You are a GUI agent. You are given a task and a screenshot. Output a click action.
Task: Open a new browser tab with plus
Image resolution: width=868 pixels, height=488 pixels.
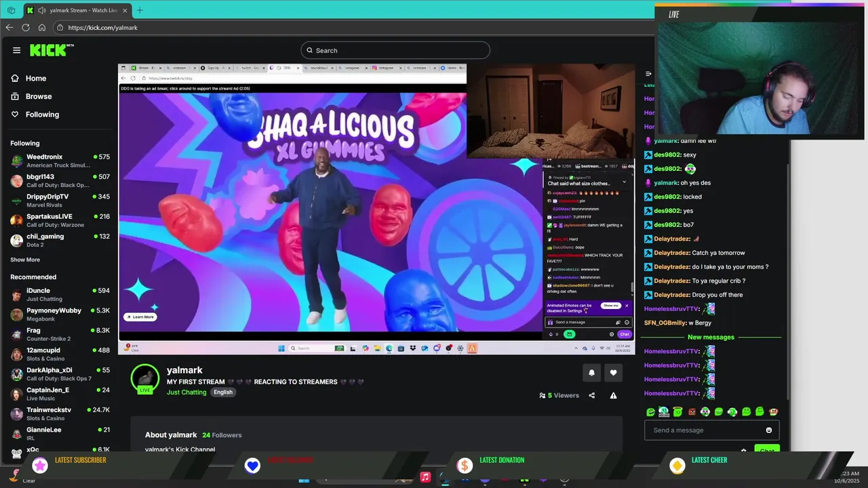pos(140,10)
